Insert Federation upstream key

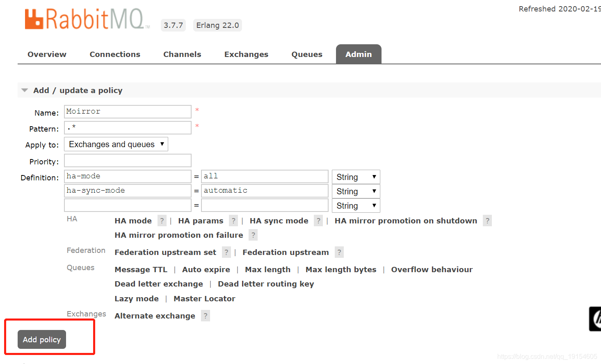tap(286, 253)
